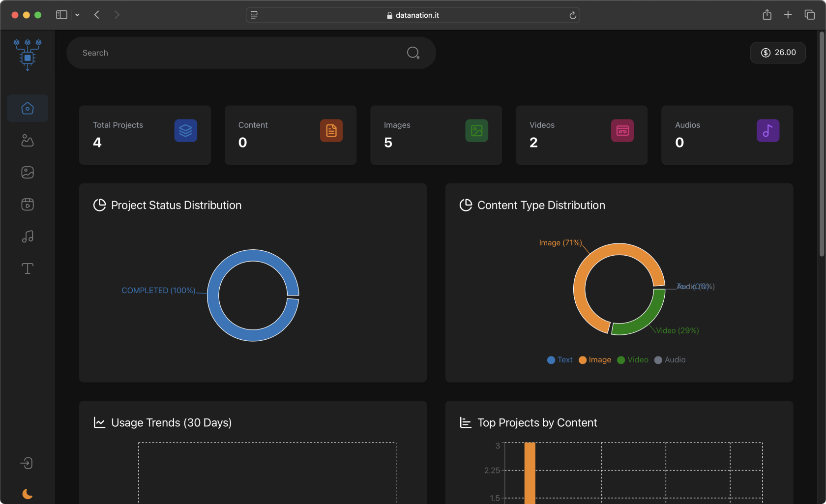Click the Content Type Distribution heading
Screen dimensions: 826x504
click(x=541, y=205)
